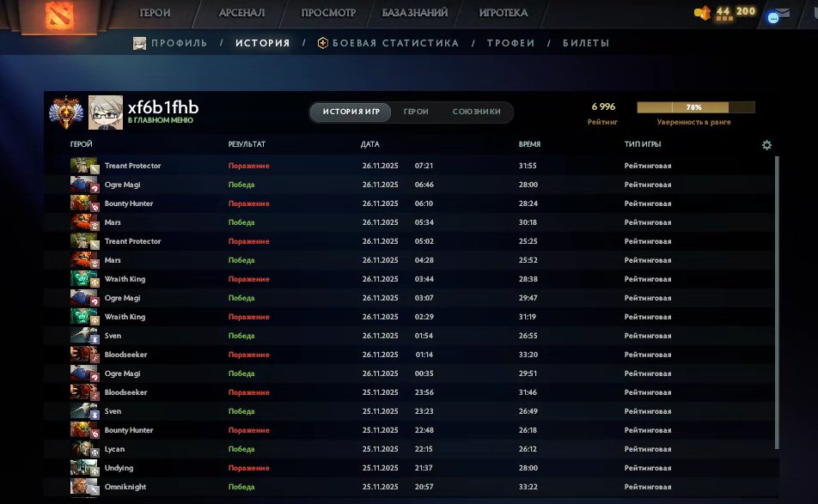Click the Ogre Magi hero portrait
The height and width of the screenshot is (504, 818).
[83, 184]
